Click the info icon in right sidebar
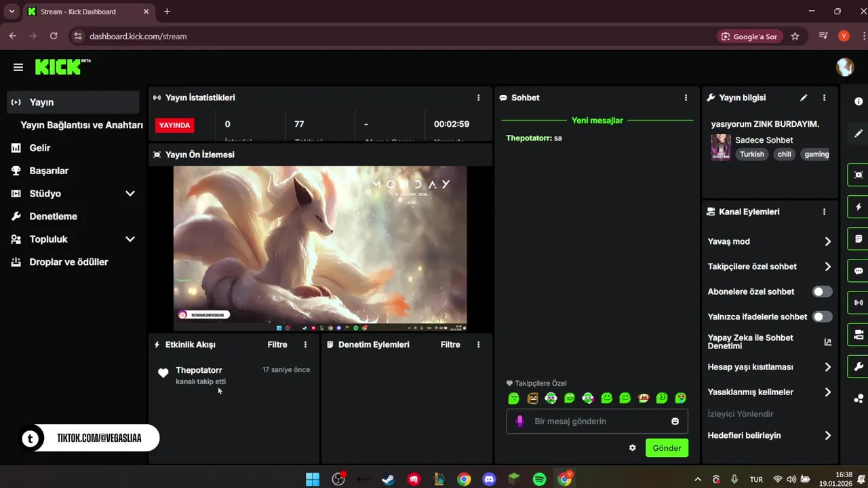The image size is (868, 488). (859, 101)
